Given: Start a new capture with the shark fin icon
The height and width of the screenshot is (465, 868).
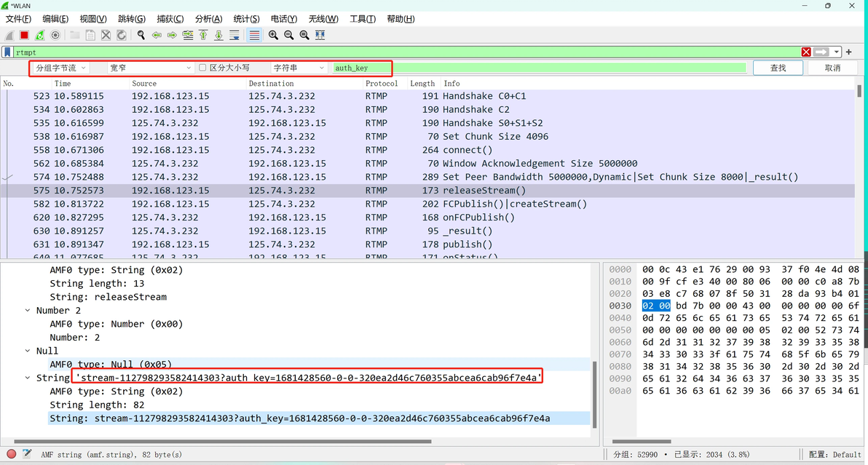Looking at the screenshot, I should (x=9, y=35).
